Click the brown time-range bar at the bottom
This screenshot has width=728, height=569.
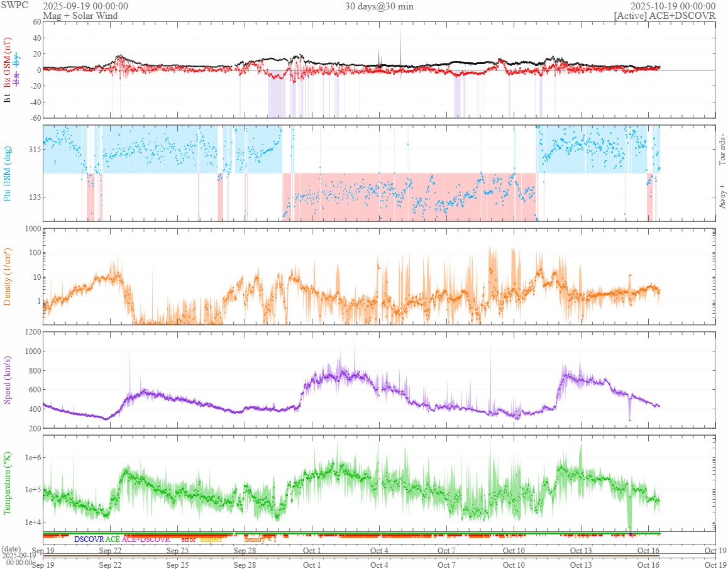pyautogui.click(x=351, y=556)
